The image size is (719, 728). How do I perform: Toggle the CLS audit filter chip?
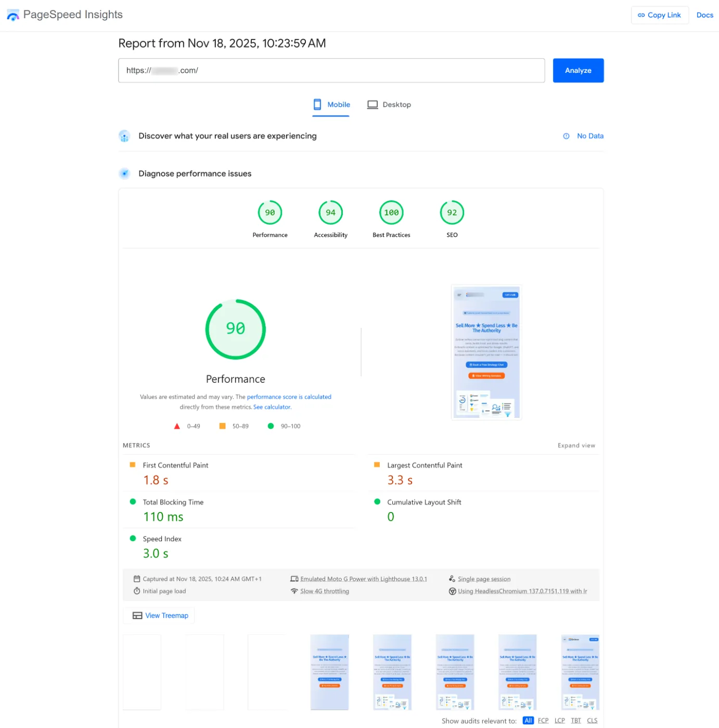tap(592, 721)
